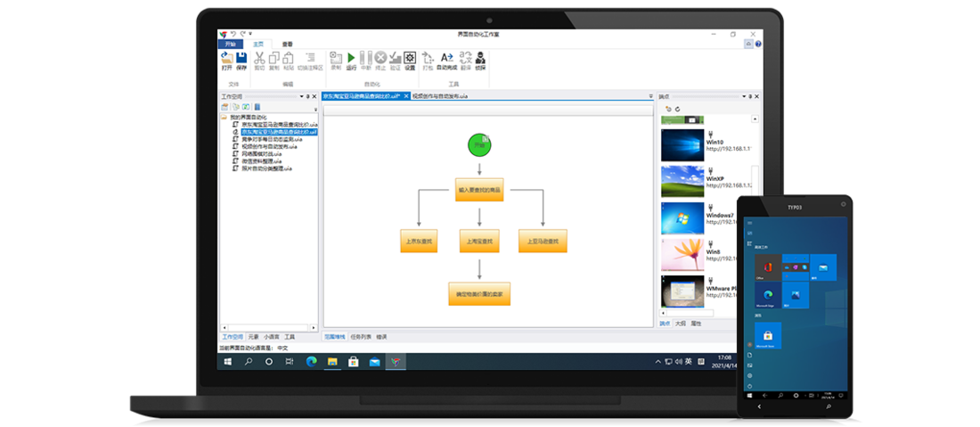Open the quick access toolbar dropdown arrow
The width and height of the screenshot is (980, 427).
pyautogui.click(x=251, y=34)
